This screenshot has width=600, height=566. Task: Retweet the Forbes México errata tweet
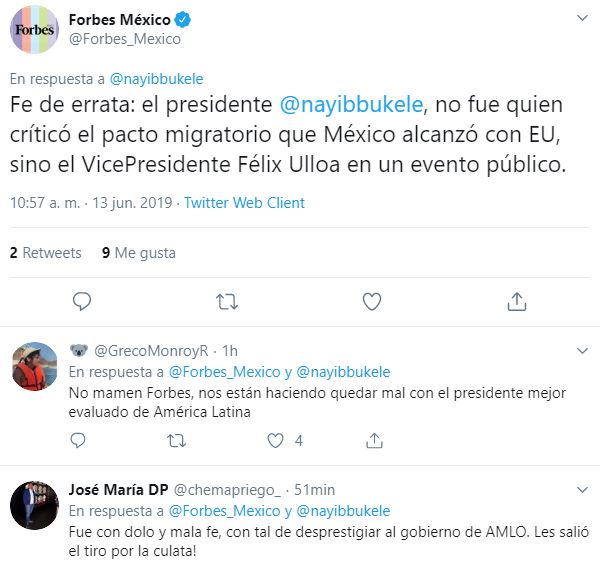click(227, 300)
